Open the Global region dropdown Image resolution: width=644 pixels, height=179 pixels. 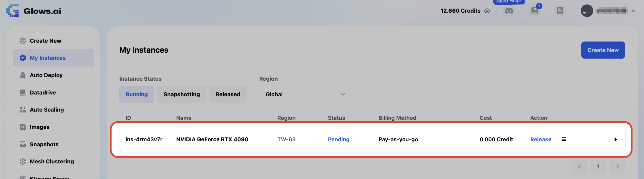click(x=306, y=94)
